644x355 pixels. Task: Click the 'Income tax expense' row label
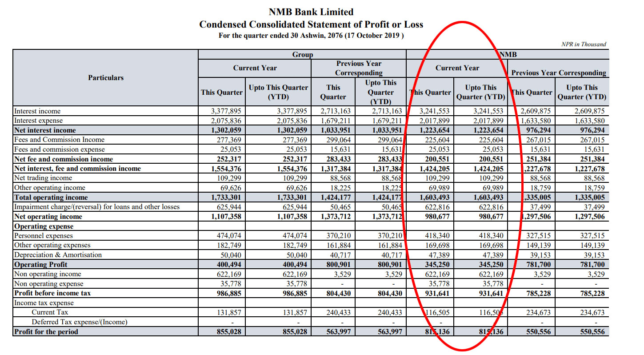click(44, 303)
